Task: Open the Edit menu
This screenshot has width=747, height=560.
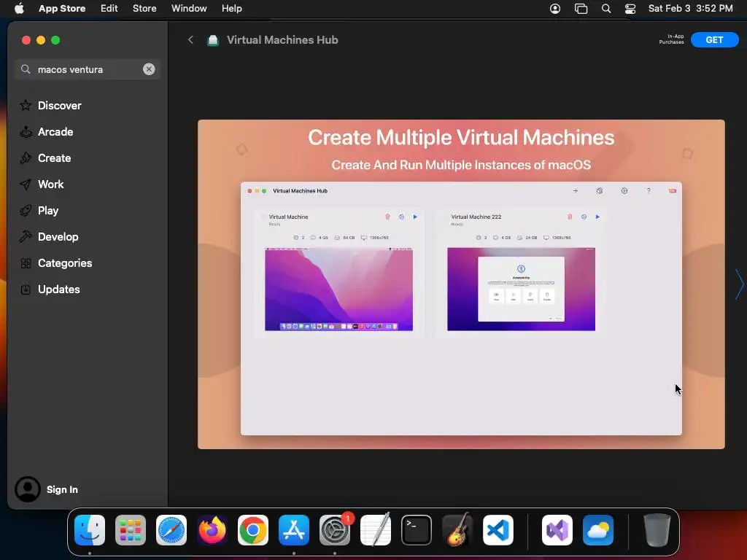Action: coord(109,9)
